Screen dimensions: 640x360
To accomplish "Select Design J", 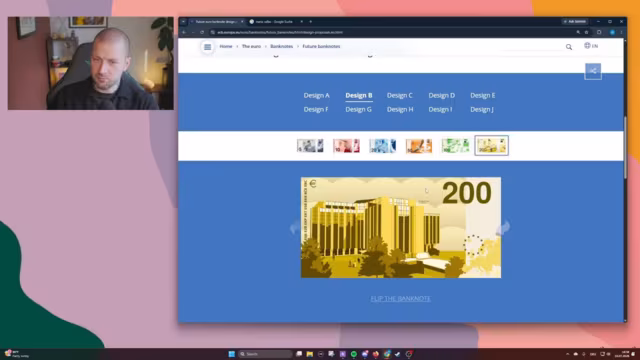I will pyautogui.click(x=482, y=109).
